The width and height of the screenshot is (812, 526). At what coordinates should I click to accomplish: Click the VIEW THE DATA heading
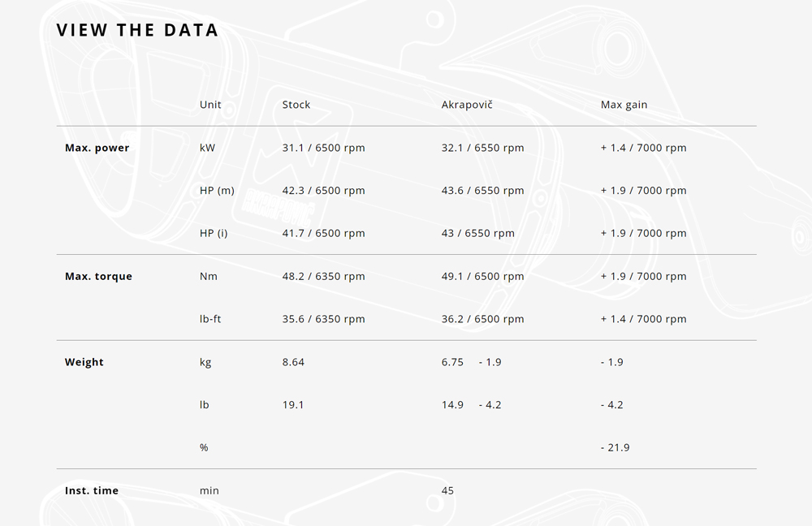[x=137, y=30]
